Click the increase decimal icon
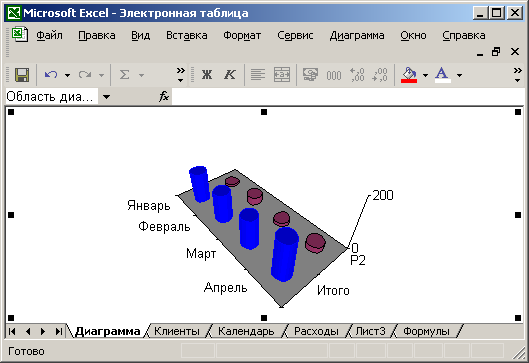This screenshot has height=363, width=529. coord(357,75)
